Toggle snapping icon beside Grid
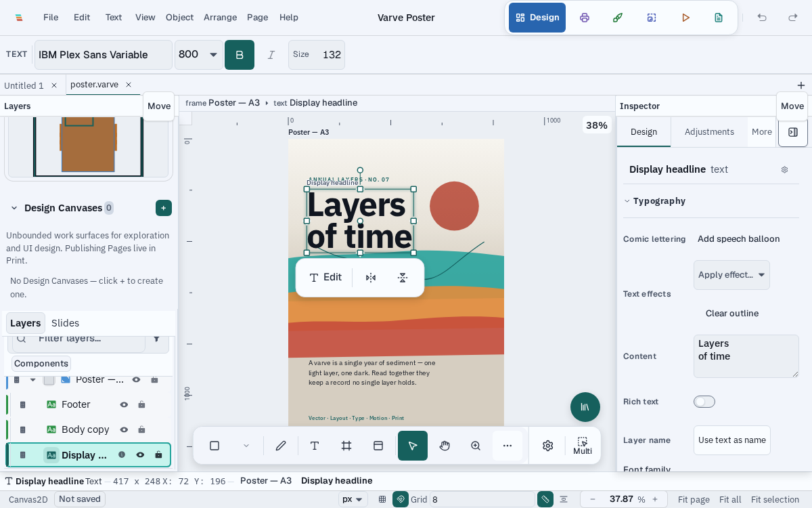812x508 pixels. click(x=401, y=499)
